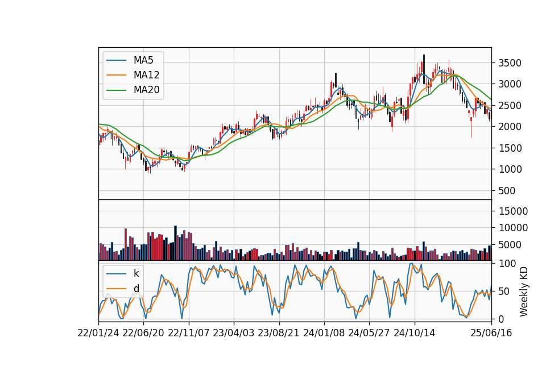Click the 50 KD tick label
This screenshot has width=546, height=392.
[504, 291]
